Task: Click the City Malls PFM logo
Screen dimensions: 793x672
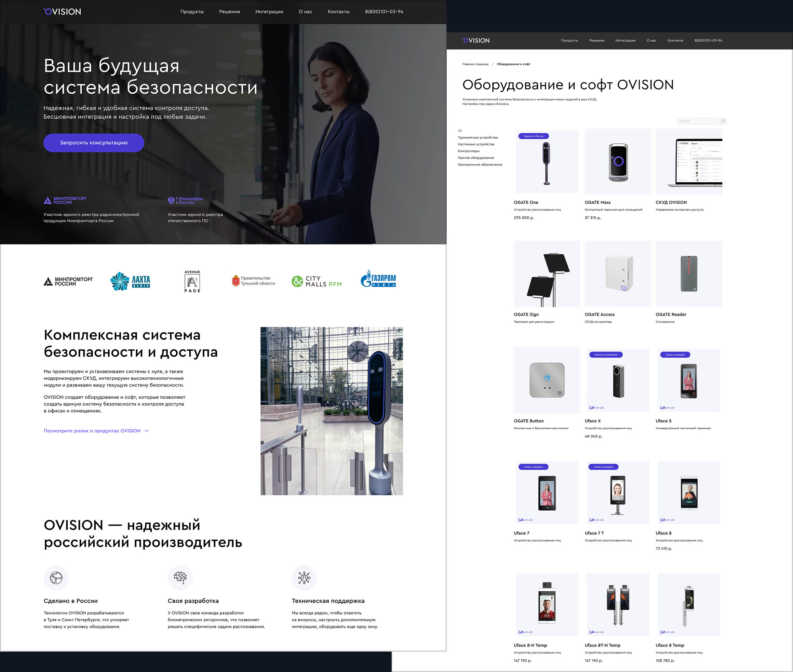Action: tap(316, 281)
